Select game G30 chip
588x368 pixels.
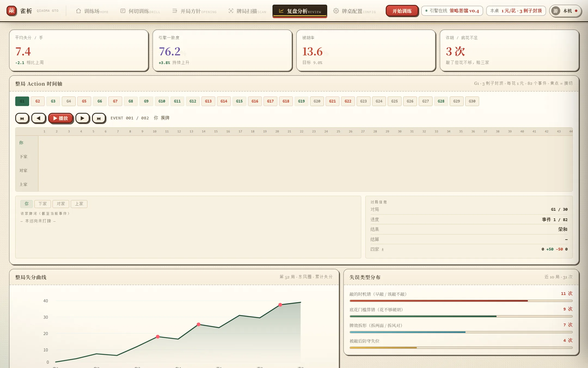472,101
